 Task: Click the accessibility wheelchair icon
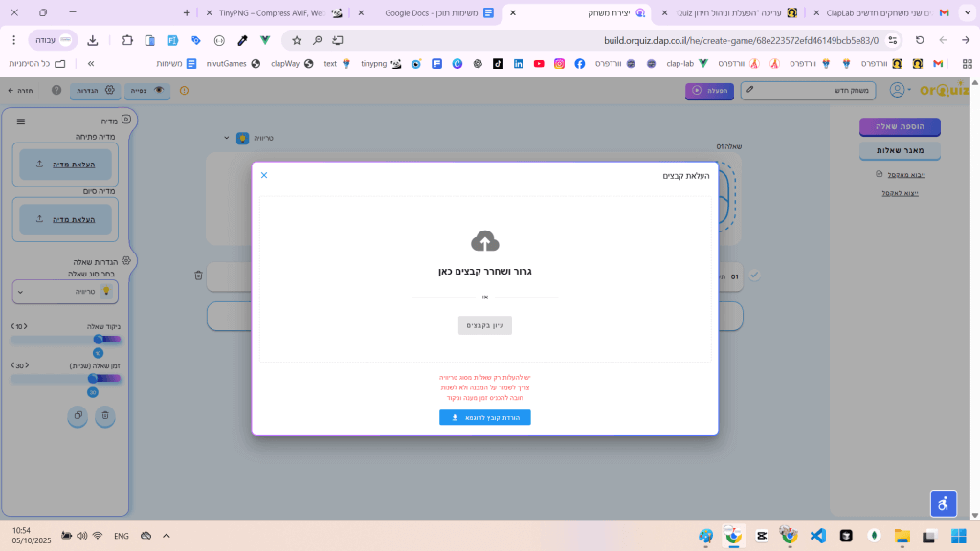(944, 503)
